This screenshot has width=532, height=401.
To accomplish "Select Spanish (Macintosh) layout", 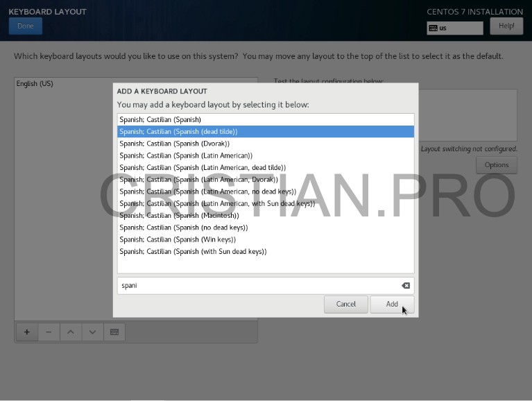I will (x=266, y=216).
